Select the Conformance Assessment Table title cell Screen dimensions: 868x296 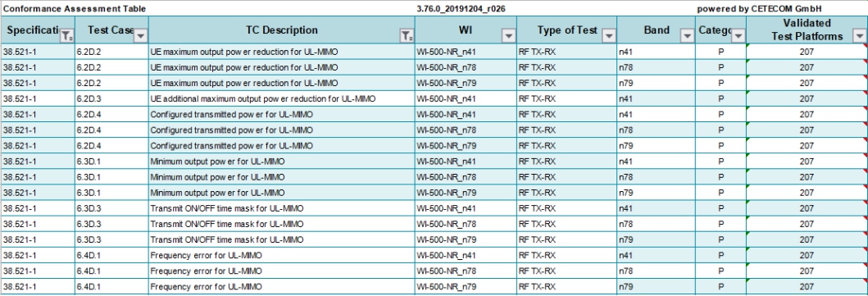[75, 9]
